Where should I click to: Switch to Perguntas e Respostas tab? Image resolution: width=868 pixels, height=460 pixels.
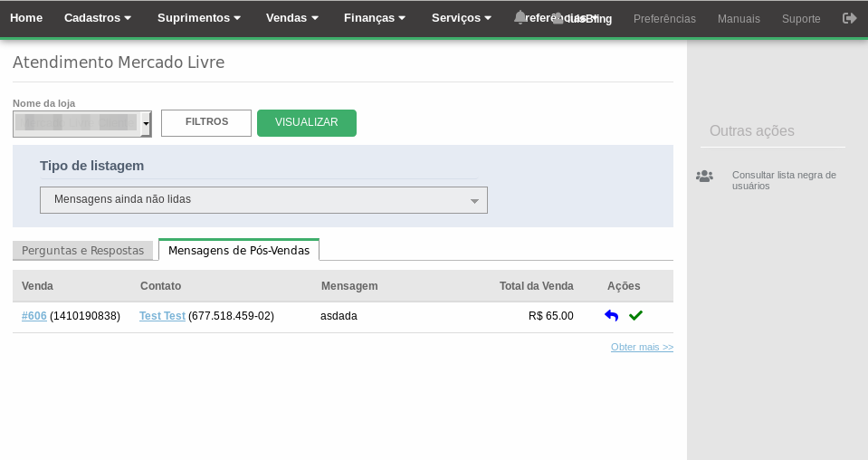(82, 250)
